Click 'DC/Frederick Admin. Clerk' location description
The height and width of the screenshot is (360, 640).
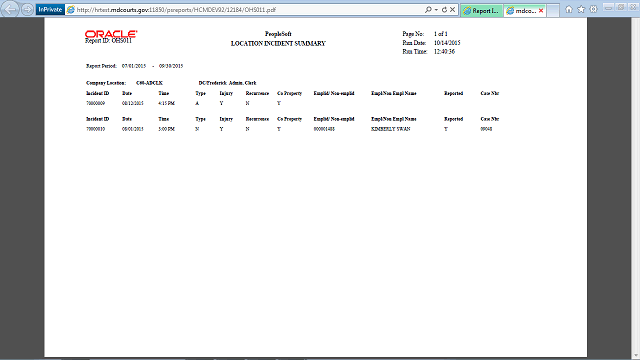click(227, 83)
